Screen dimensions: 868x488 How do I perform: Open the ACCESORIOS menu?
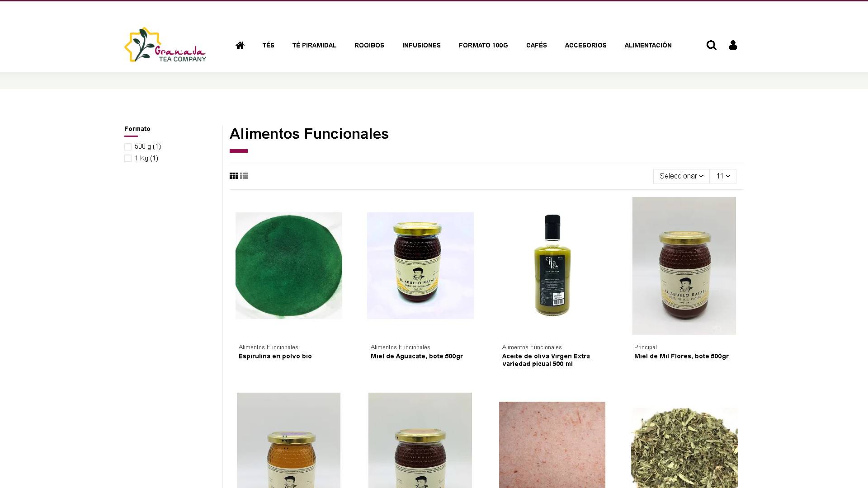pyautogui.click(x=585, y=45)
